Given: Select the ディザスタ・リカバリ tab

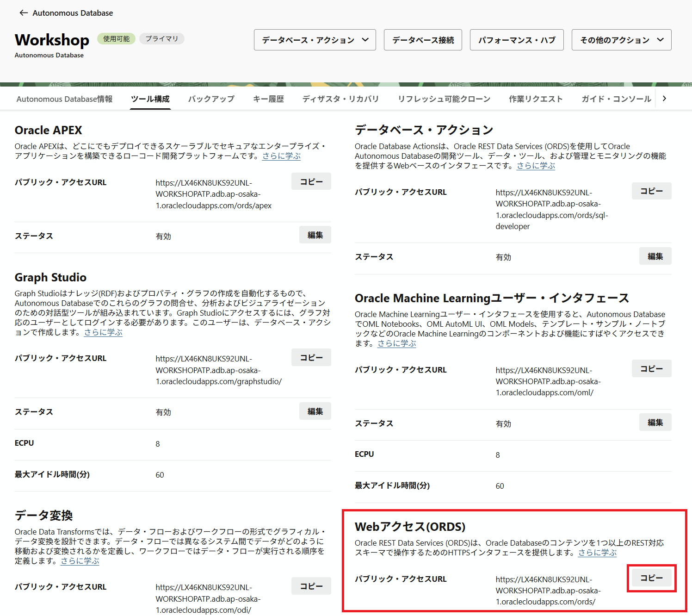Looking at the screenshot, I should pos(340,99).
